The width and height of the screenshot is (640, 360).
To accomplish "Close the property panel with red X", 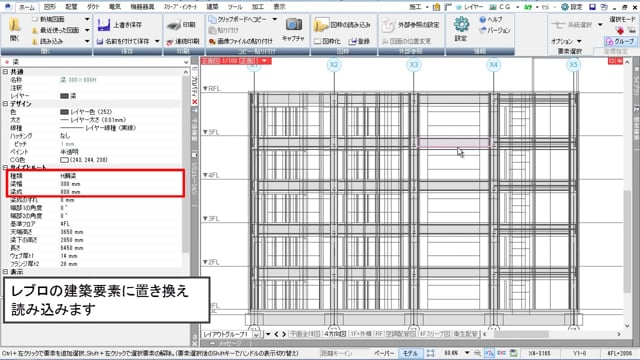I will point(195,102).
